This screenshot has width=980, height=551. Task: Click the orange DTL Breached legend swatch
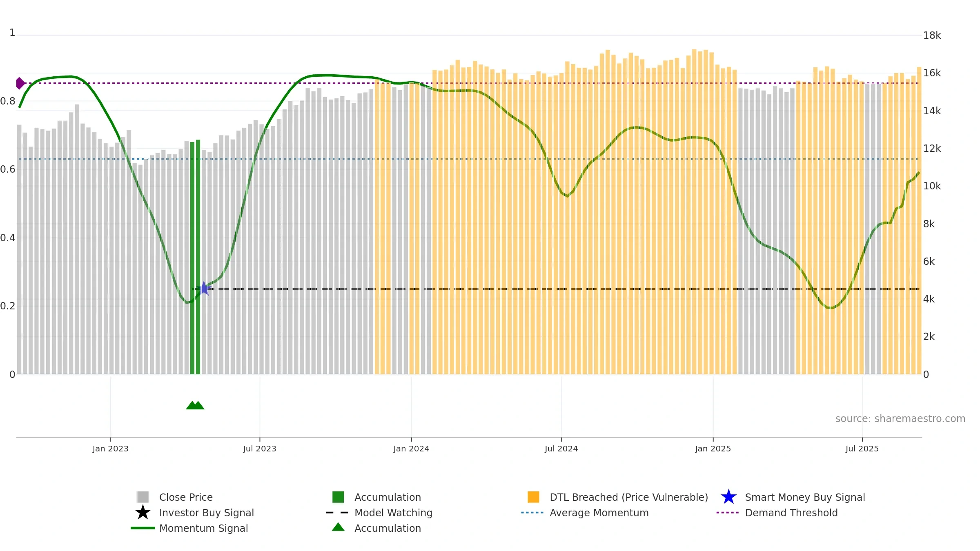533,497
